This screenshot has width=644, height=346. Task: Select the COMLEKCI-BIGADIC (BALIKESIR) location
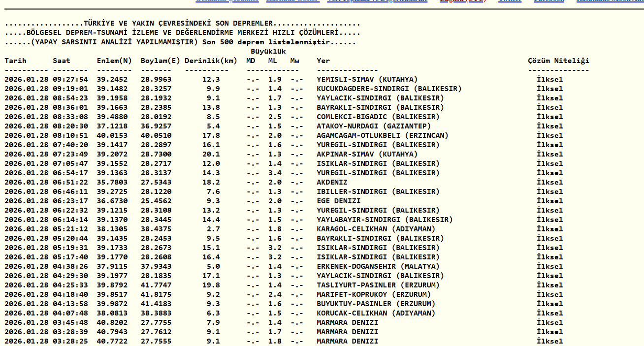tap(378, 117)
